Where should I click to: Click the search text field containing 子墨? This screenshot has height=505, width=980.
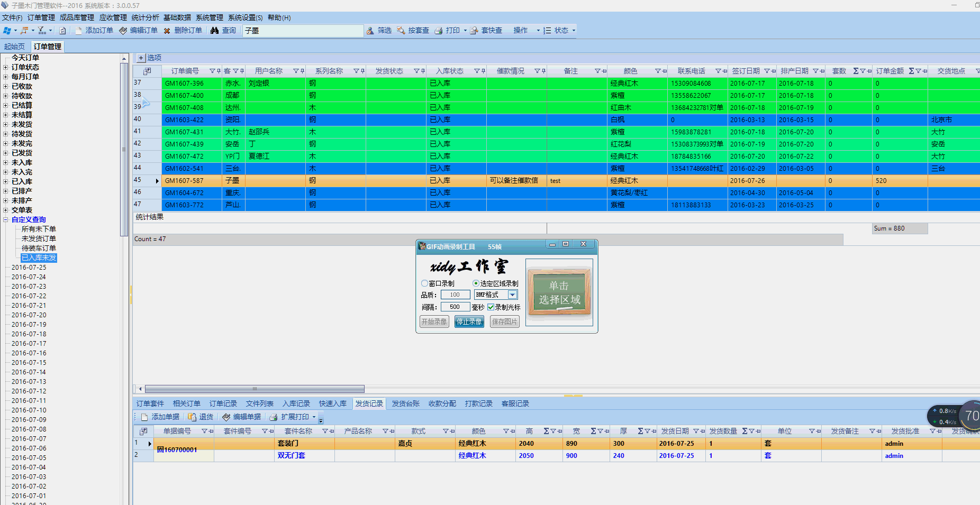tap(303, 31)
